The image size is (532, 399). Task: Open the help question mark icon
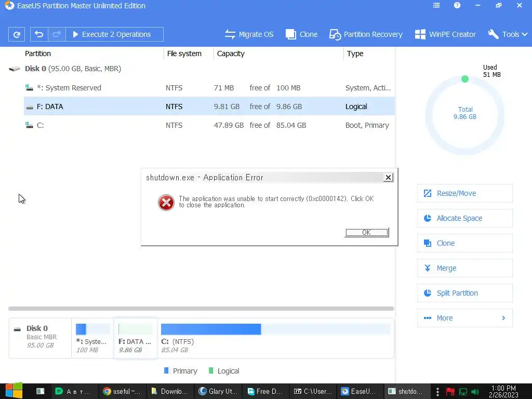[457, 5]
